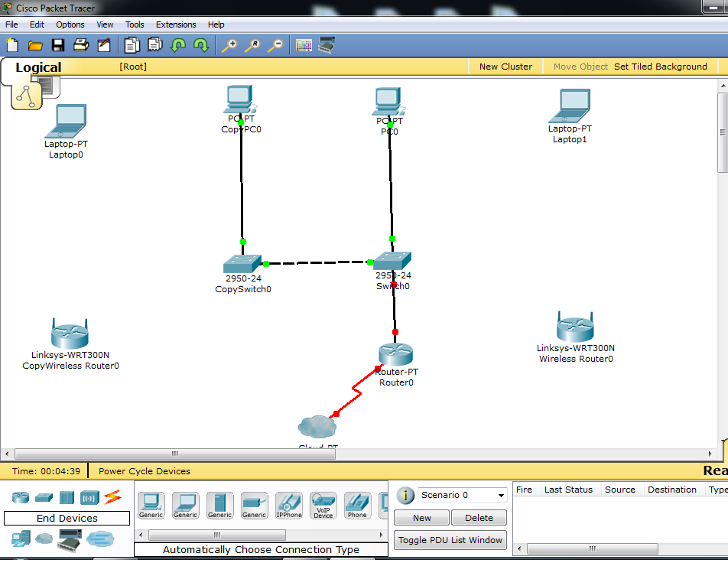Open the Scenario 0 dropdown

coord(463,495)
